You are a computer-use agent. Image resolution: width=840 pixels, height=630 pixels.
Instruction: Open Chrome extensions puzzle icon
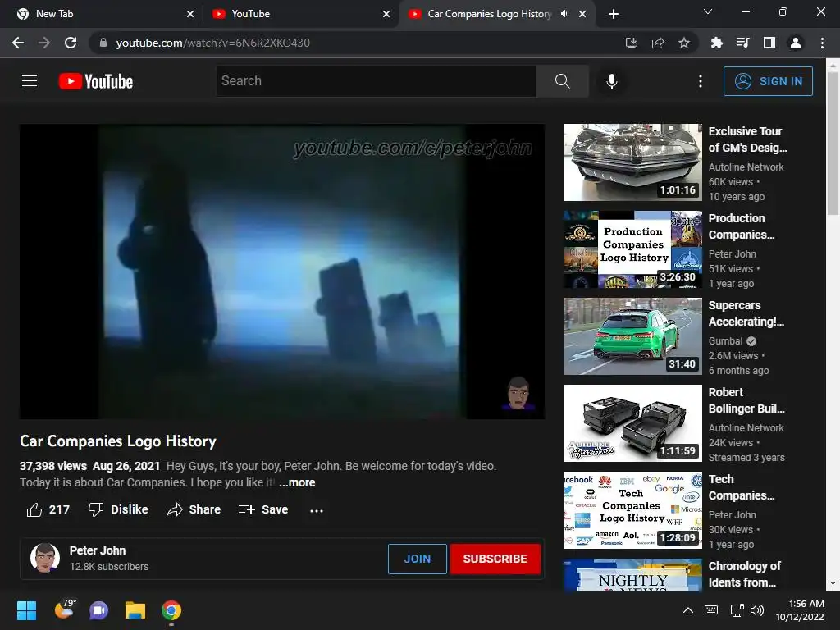point(716,43)
